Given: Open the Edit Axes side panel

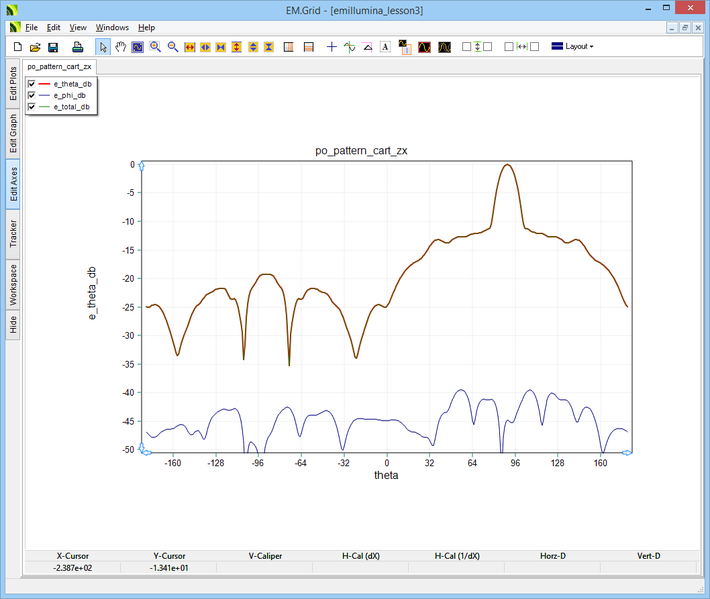Looking at the screenshot, I should (x=13, y=186).
